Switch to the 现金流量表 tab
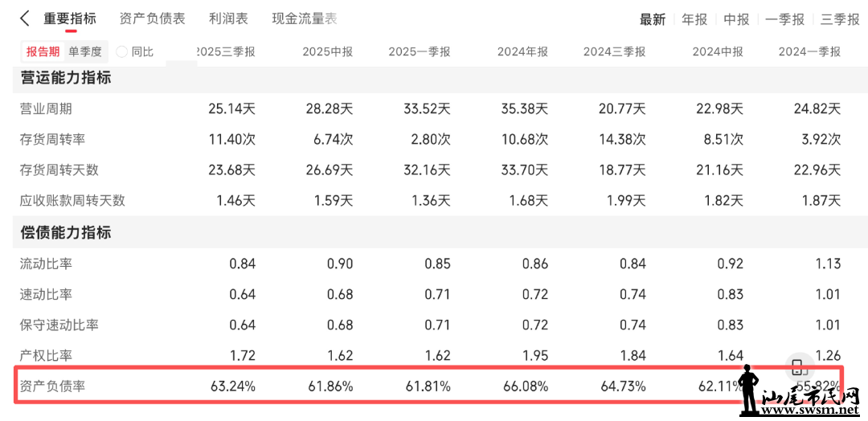868x421 pixels. click(x=304, y=18)
